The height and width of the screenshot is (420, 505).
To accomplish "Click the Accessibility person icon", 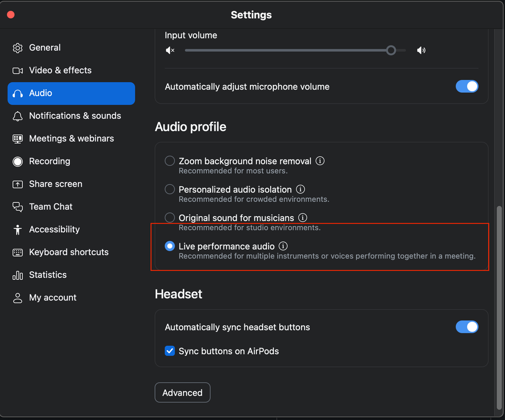I will (18, 230).
